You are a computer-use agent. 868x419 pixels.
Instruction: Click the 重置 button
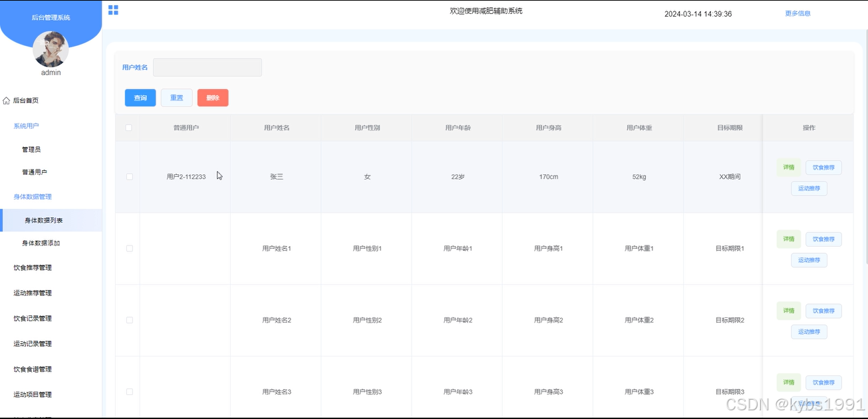coord(176,98)
